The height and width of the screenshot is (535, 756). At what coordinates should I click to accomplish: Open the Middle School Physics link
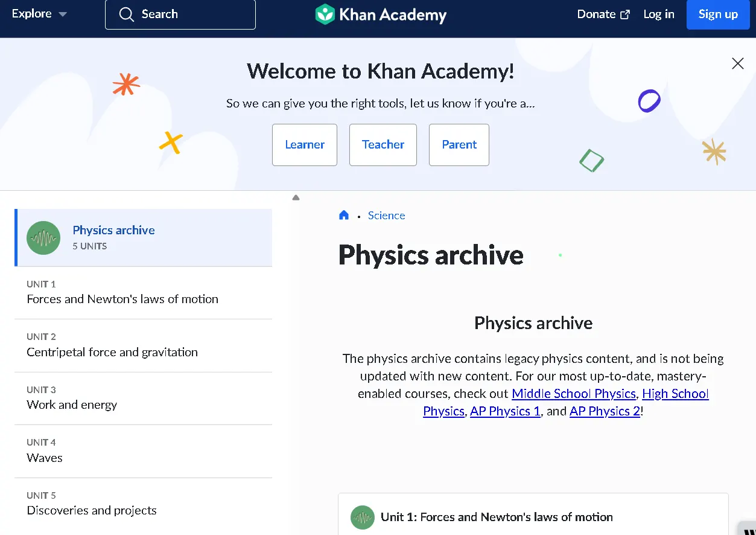[x=574, y=394]
